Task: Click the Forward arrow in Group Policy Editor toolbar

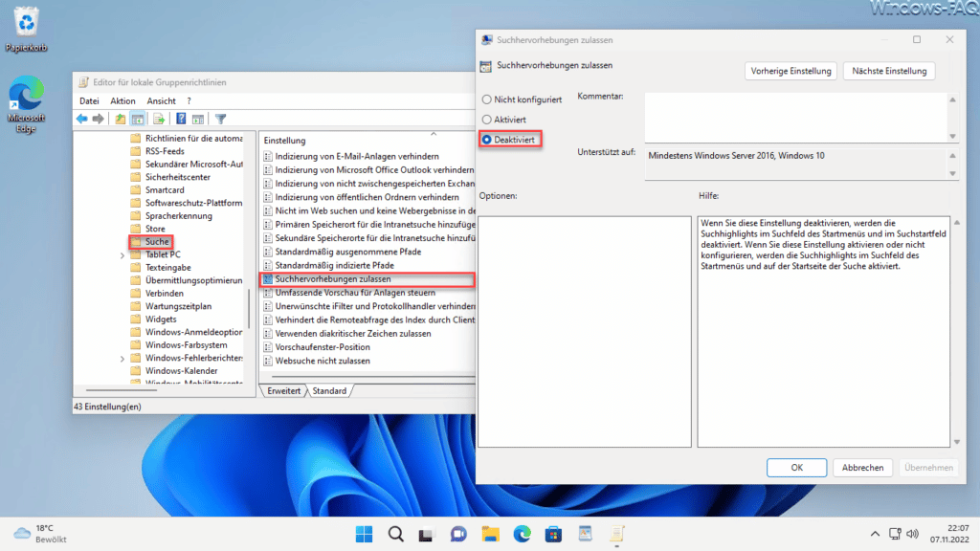Action: (x=99, y=119)
